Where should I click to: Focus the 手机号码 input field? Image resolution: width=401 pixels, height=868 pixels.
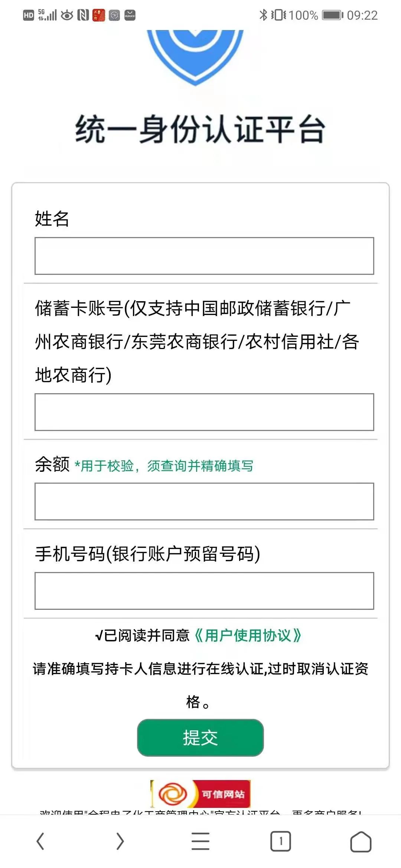pyautogui.click(x=204, y=591)
